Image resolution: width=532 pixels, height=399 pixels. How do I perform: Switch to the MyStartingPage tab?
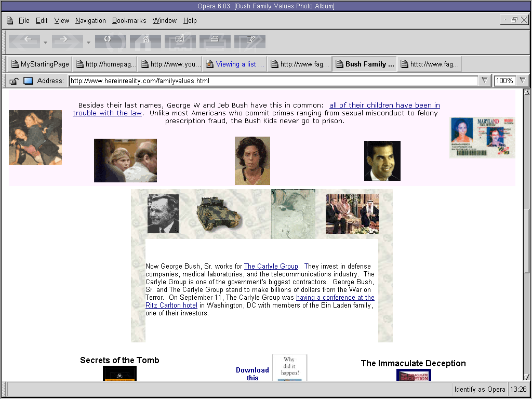pos(39,64)
